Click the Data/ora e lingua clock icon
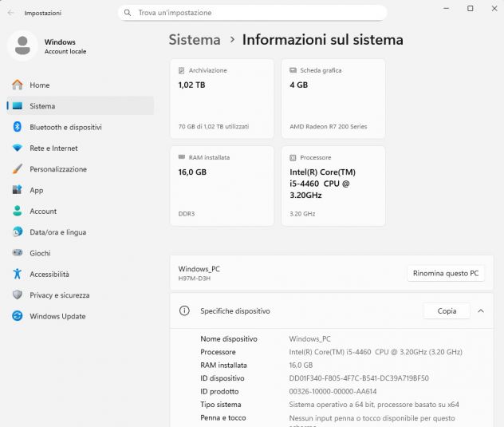The image size is (504, 427). point(18,232)
